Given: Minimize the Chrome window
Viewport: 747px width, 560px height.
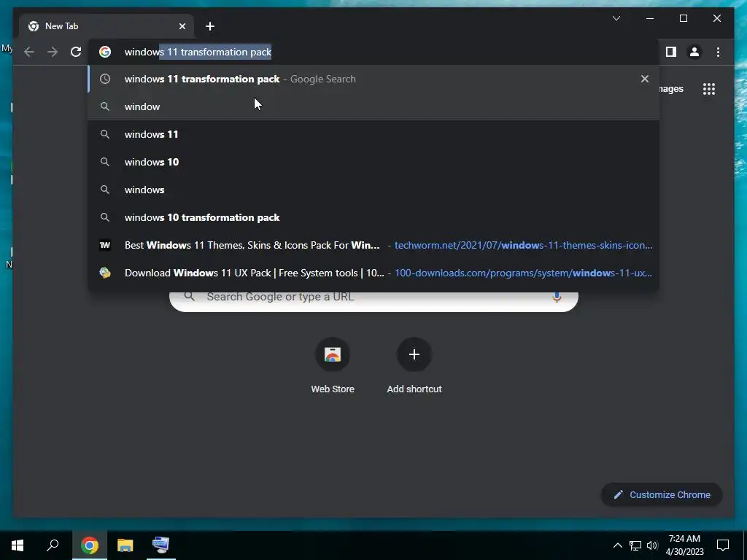Looking at the screenshot, I should pyautogui.click(x=650, y=18).
